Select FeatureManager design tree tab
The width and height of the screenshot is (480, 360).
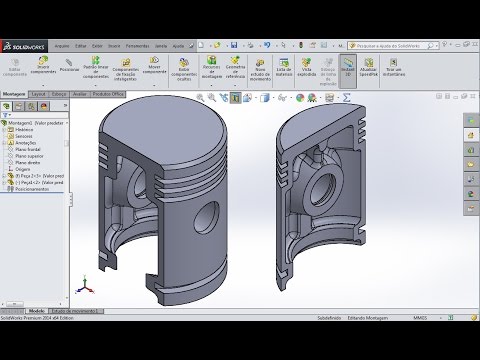[6, 106]
